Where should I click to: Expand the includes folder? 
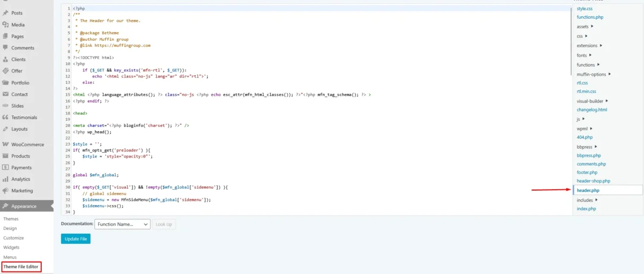pos(587,200)
